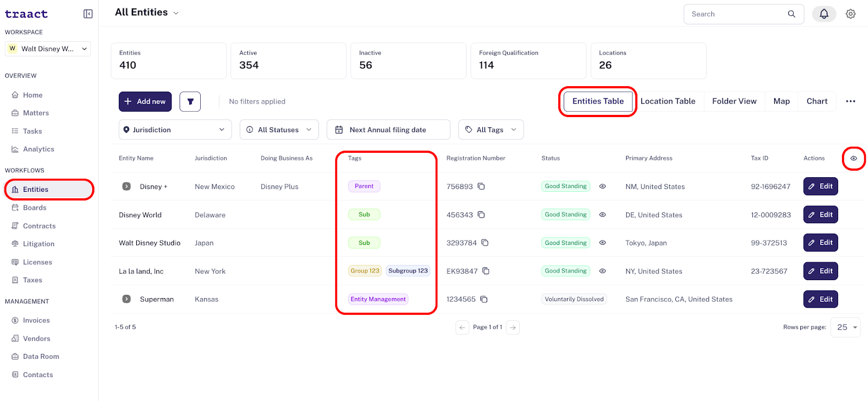The image size is (868, 401).
Task: Click the Add new button
Action: tap(145, 101)
